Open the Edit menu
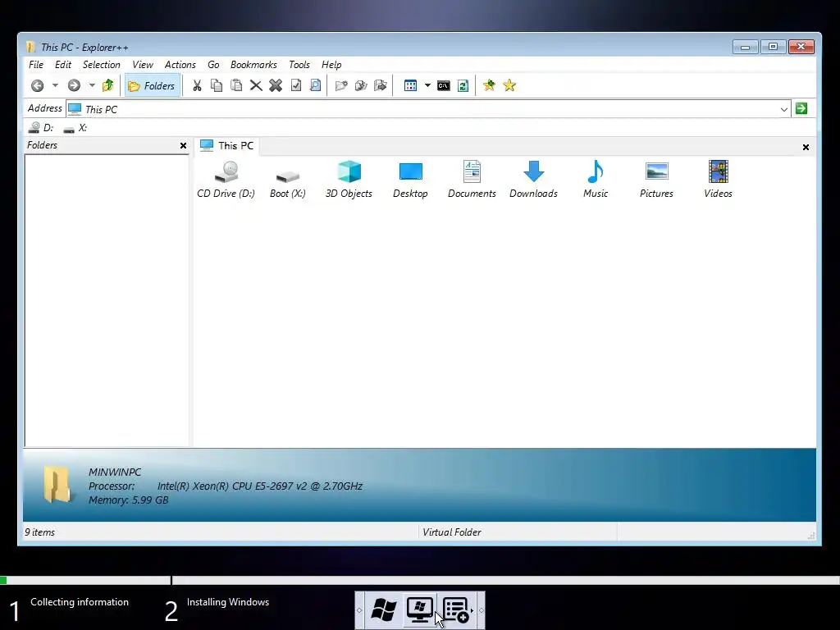The image size is (840, 630). [62, 65]
